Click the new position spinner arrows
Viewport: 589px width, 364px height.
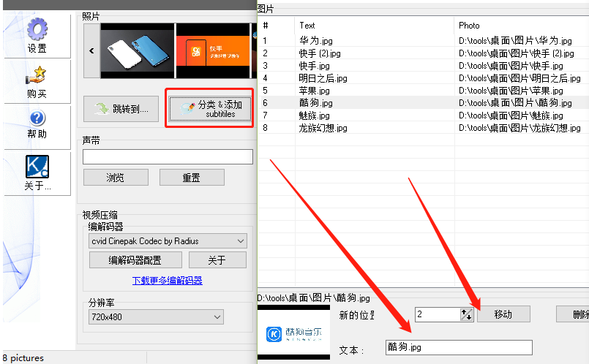point(467,314)
